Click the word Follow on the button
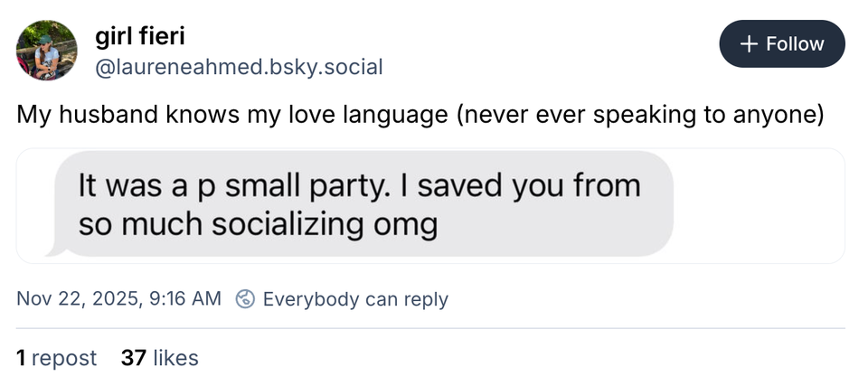Screen dimensions: 868x386 [x=794, y=44]
